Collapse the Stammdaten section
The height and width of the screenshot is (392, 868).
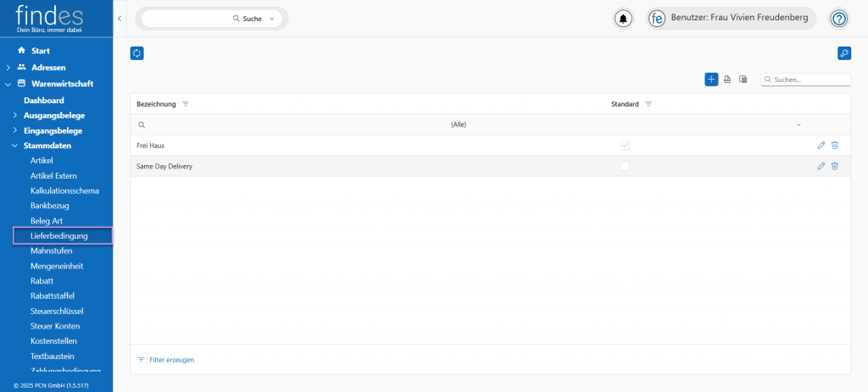tap(14, 146)
